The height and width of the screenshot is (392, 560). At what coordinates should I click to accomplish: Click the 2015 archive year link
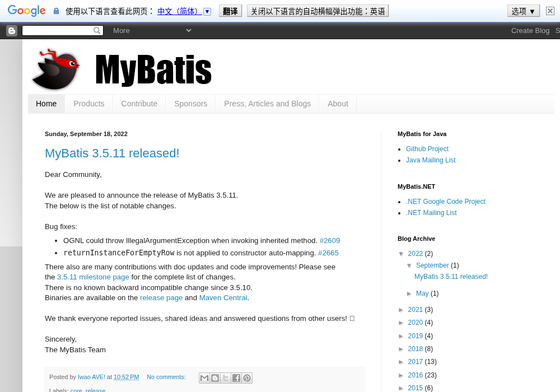tap(416, 389)
